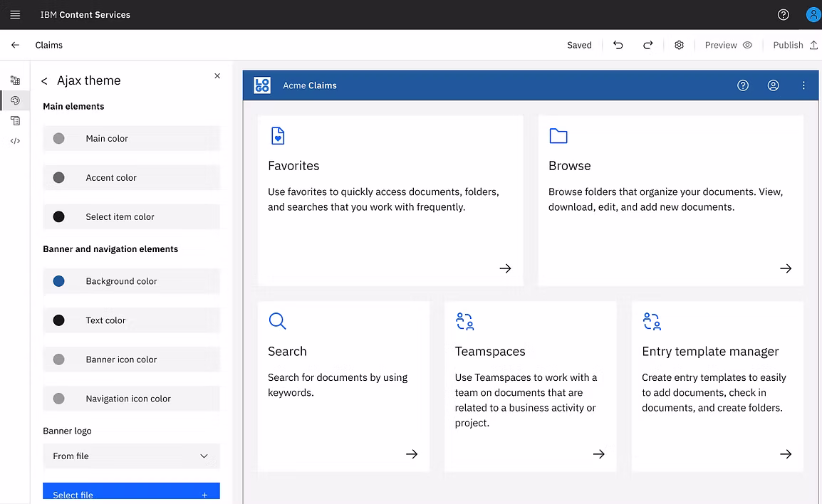Open the code editor sidebar icon
This screenshot has width=822, height=504.
[x=15, y=141]
